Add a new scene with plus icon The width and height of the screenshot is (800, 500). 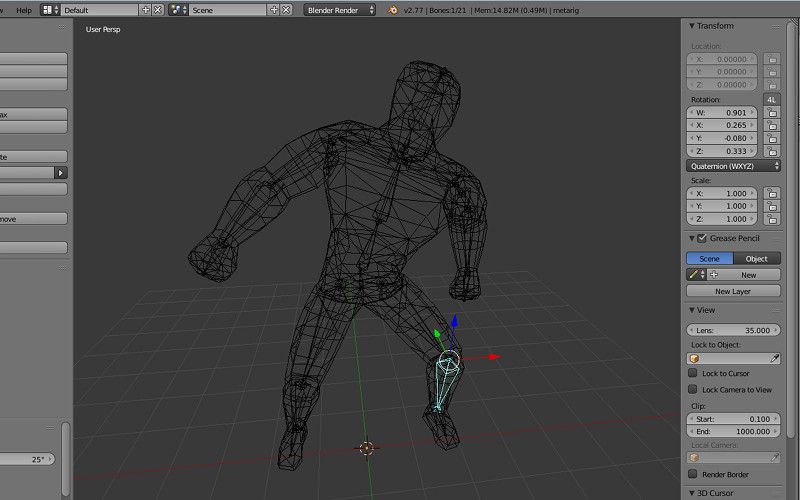(x=274, y=9)
